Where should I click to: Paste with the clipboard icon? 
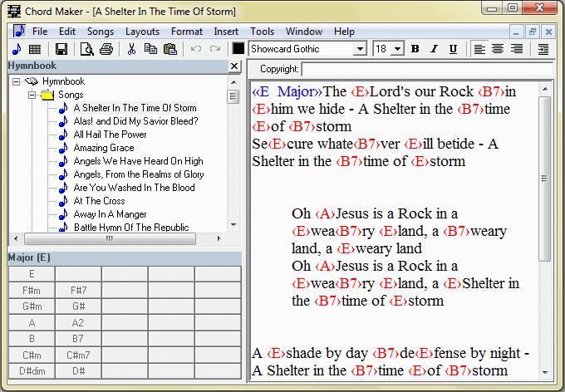[x=170, y=49]
